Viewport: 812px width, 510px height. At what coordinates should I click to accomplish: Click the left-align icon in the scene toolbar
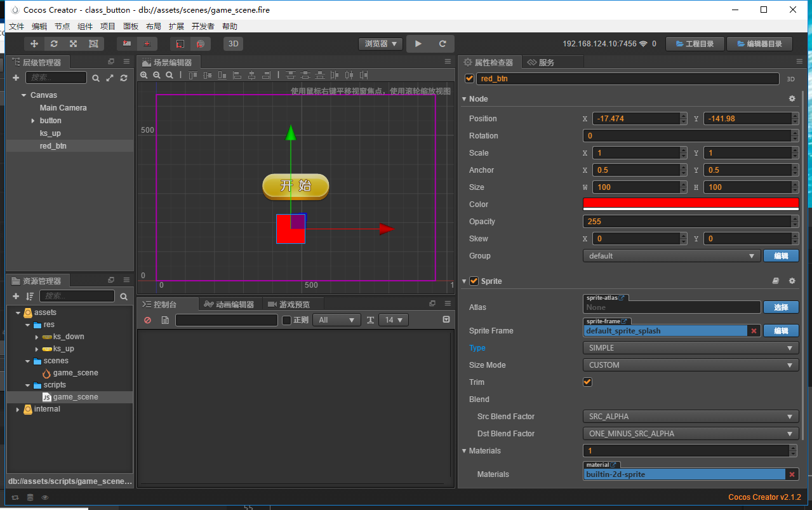237,75
